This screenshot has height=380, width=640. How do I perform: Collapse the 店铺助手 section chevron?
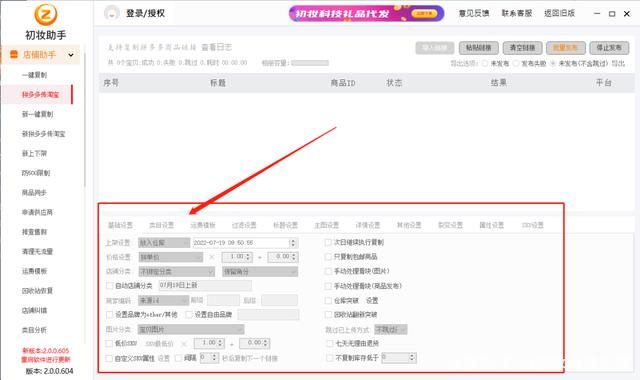point(71,55)
